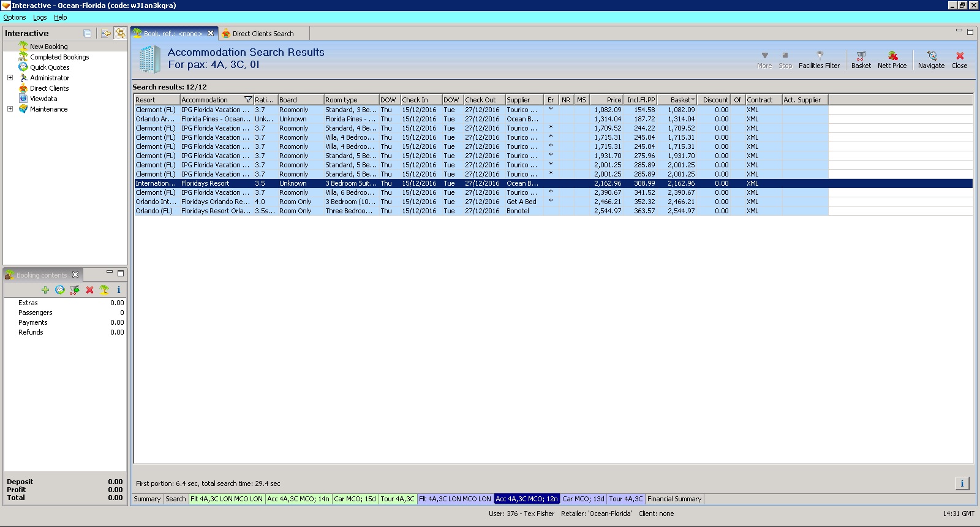The height and width of the screenshot is (527, 980).
Task: Close the accommodation results with the red X
Action: coord(959,59)
